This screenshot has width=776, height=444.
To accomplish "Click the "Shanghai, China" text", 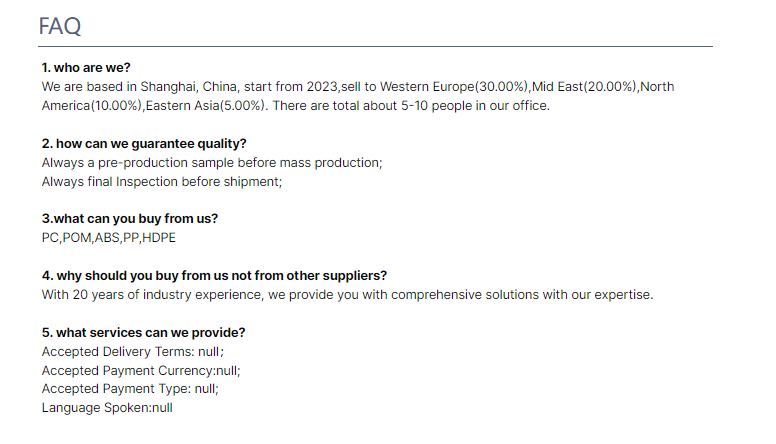I will tap(186, 87).
